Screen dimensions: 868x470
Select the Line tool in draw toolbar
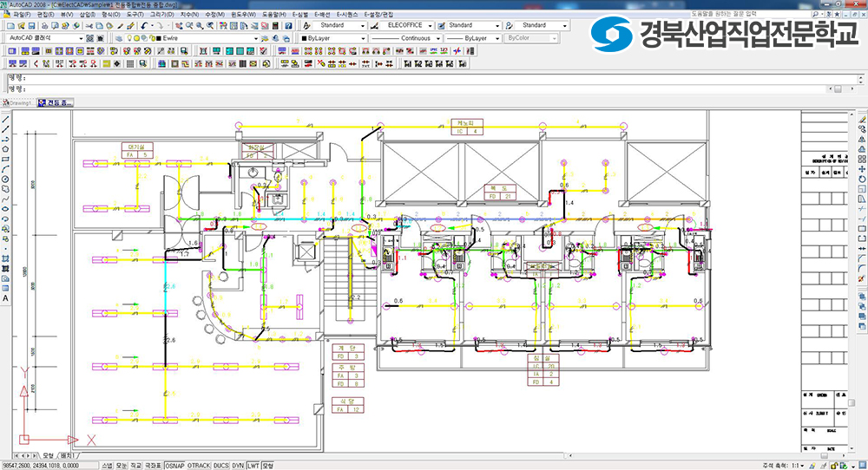click(5, 120)
